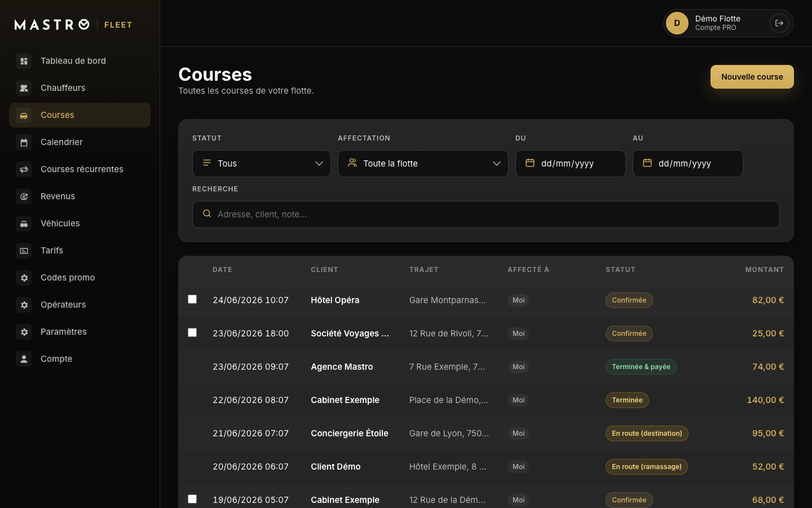Tick the checkbox for Hôtel Opéra row
The height and width of the screenshot is (508, 812).
coord(192,299)
